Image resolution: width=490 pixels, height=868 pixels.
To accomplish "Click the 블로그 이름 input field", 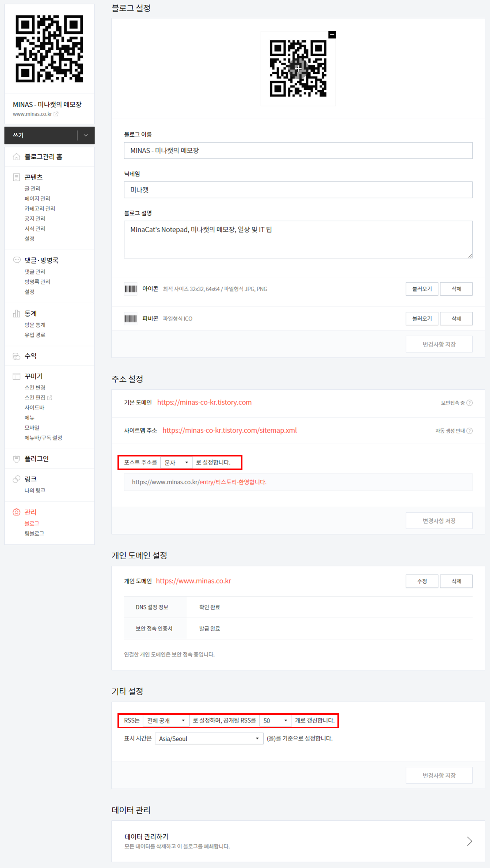I will pyautogui.click(x=298, y=150).
